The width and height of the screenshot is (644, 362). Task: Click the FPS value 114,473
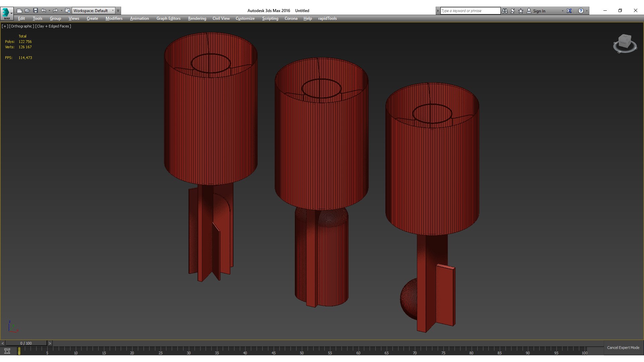click(x=25, y=58)
